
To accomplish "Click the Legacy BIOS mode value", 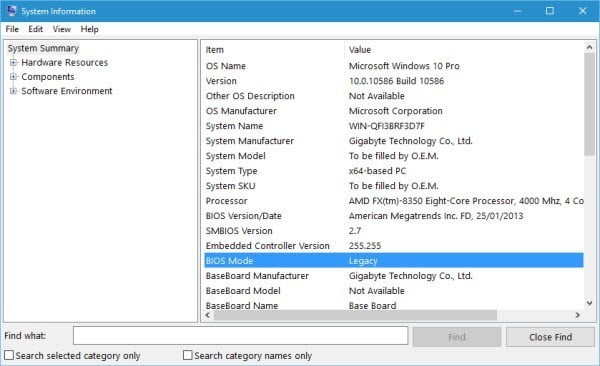I will (x=363, y=261).
